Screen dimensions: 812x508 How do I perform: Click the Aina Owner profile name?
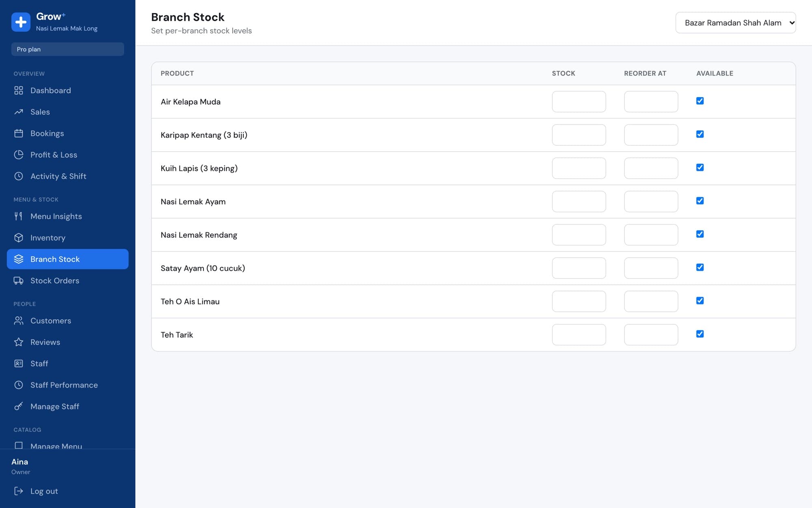(x=20, y=462)
